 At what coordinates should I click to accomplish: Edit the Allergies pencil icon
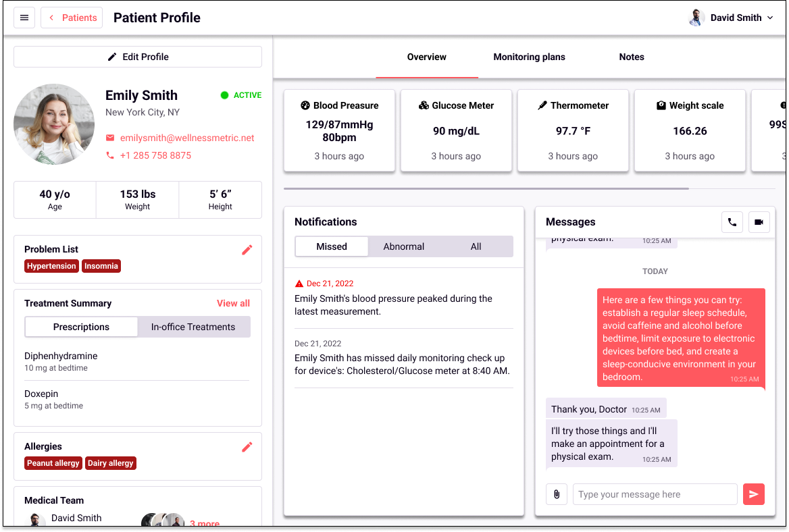point(247,447)
